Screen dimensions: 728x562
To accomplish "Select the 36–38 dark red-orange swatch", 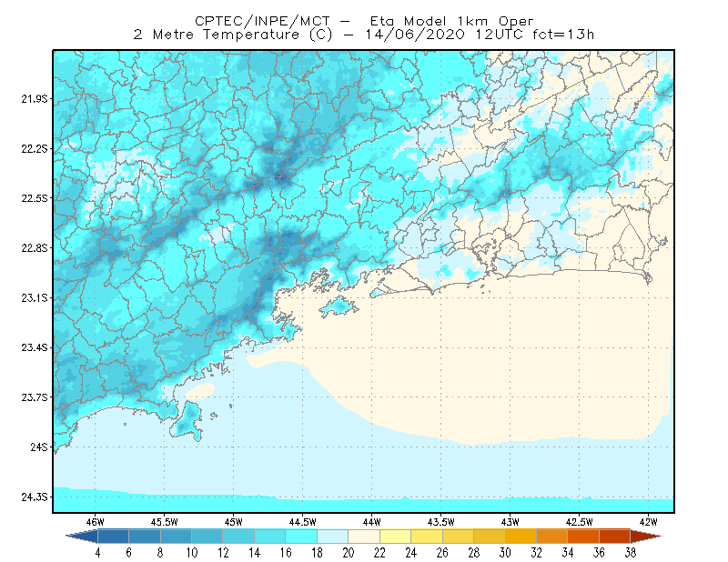I will point(615,537).
